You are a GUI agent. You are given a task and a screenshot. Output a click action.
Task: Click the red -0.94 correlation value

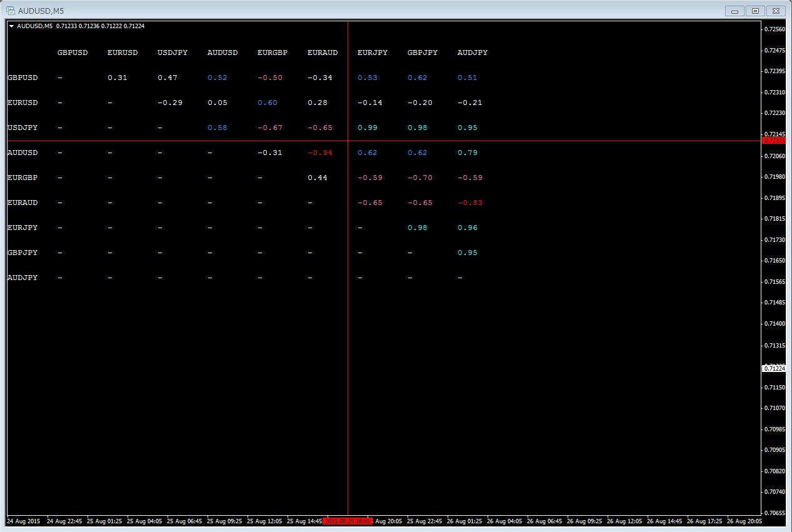320,153
